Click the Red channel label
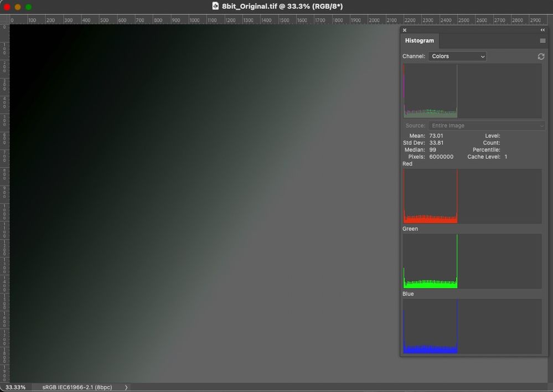 [407, 164]
